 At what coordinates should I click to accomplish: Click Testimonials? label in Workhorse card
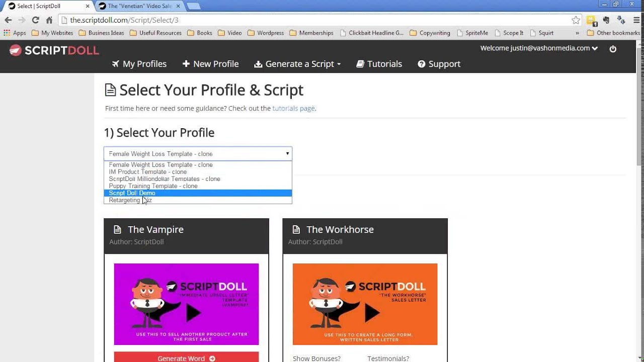[x=388, y=358]
